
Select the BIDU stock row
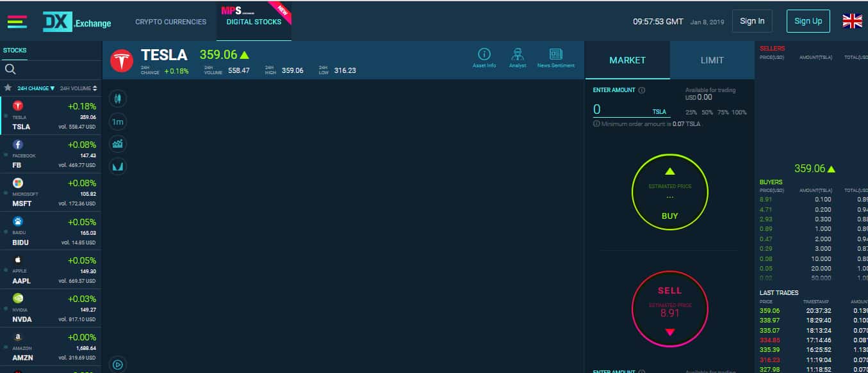coord(51,231)
